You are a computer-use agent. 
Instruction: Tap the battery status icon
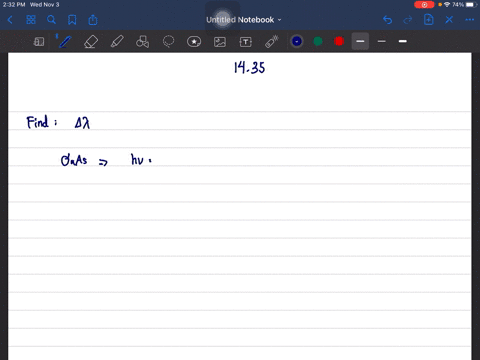[x=471, y=5]
